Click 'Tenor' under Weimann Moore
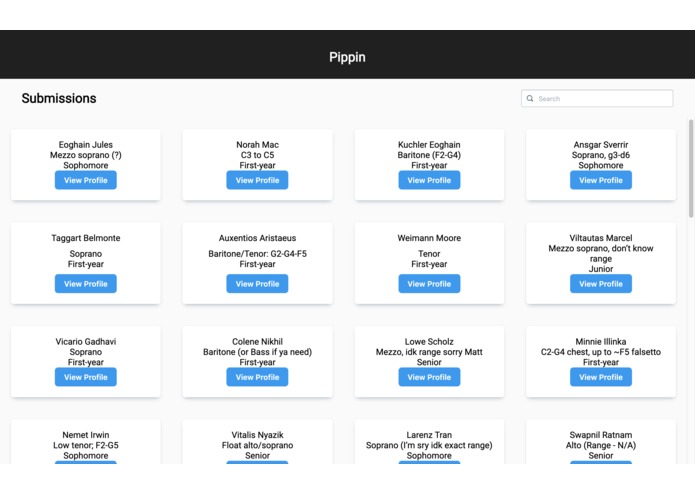Viewport: 695px width, 494px height. coord(429,254)
